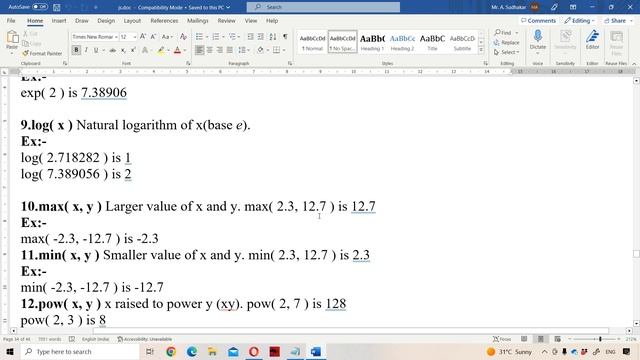
Task: Open the Multilevel List options
Action: pos(232,37)
